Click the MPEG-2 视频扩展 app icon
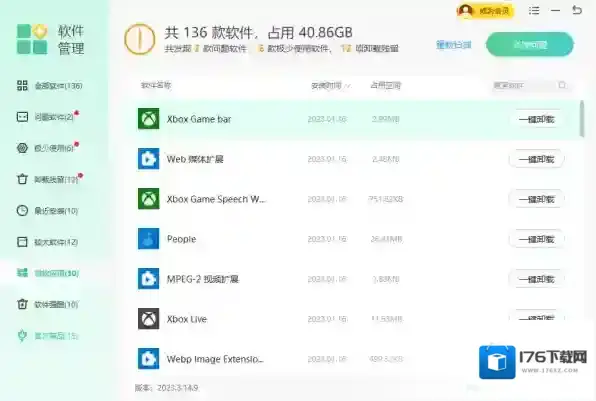596x401 pixels. coord(148,279)
